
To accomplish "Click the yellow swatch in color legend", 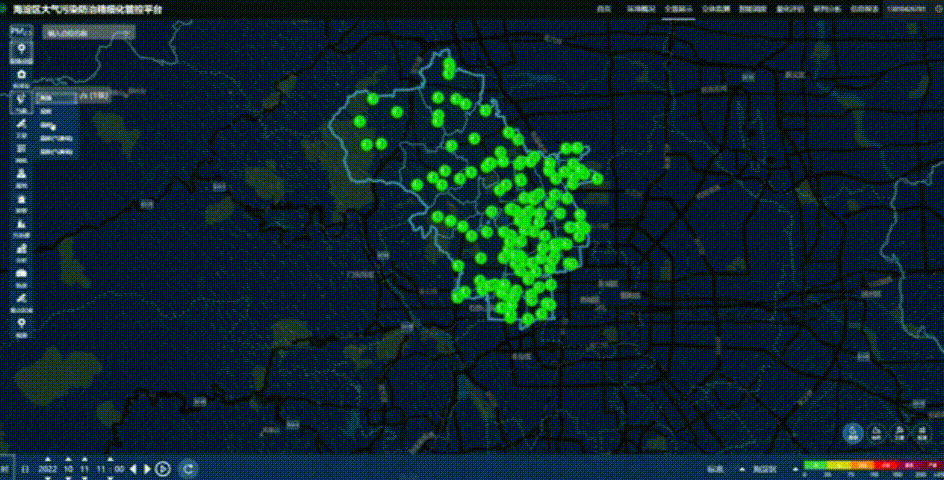I will pyautogui.click(x=837, y=465).
